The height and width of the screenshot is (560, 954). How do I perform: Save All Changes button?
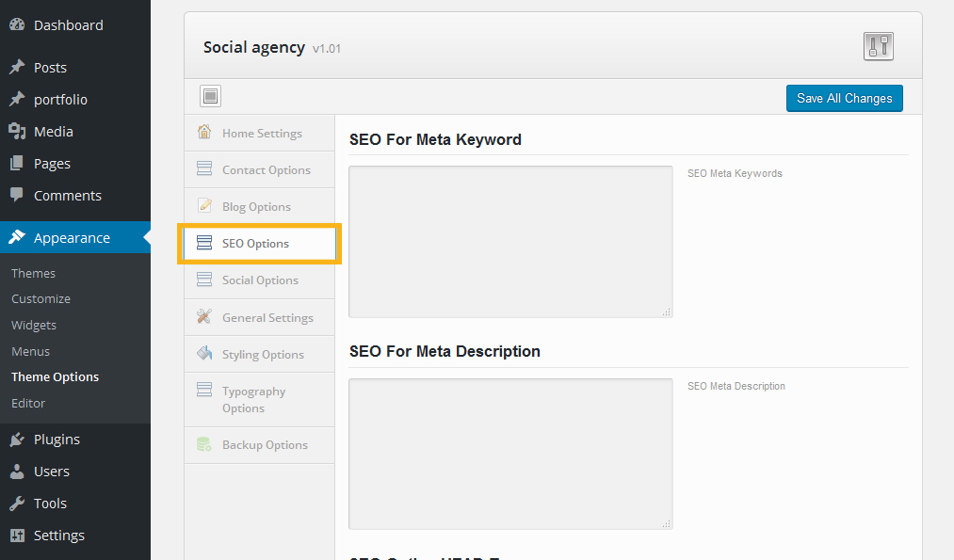click(x=845, y=99)
